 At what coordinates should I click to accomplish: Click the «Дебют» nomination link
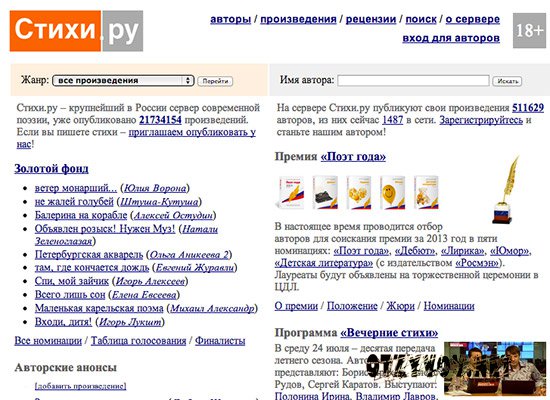(415, 251)
